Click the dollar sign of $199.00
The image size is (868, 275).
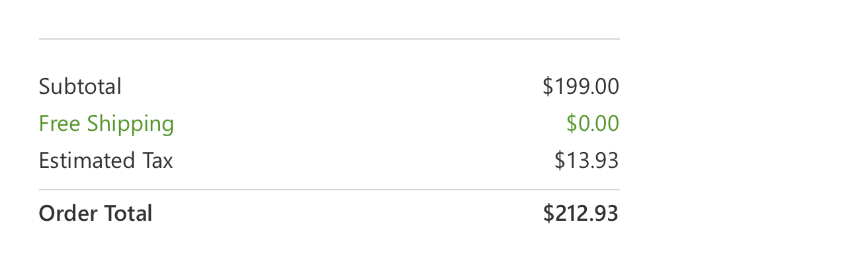click(x=548, y=87)
